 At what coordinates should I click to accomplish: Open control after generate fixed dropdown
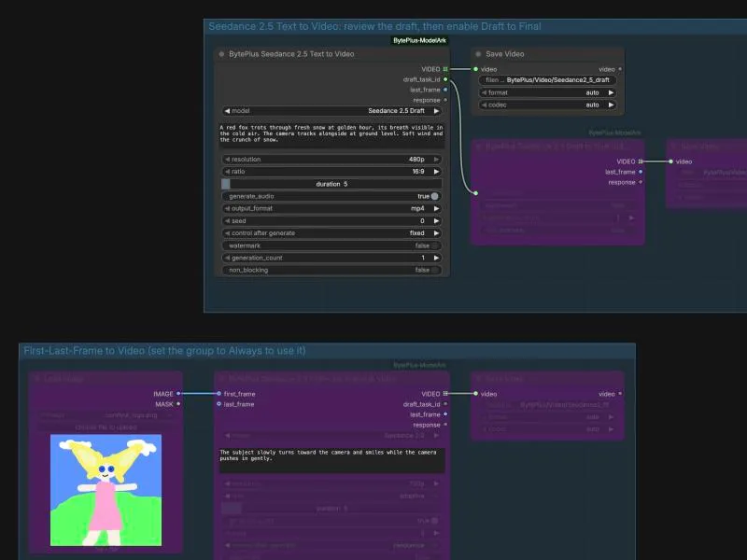point(331,233)
